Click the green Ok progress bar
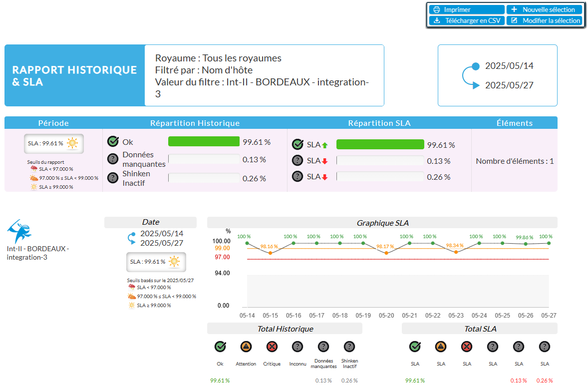 coord(204,142)
